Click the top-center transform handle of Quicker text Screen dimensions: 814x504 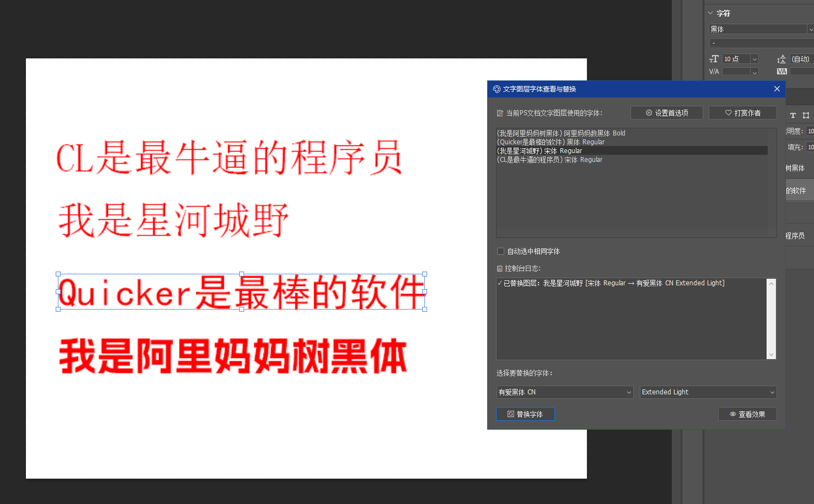[241, 274]
